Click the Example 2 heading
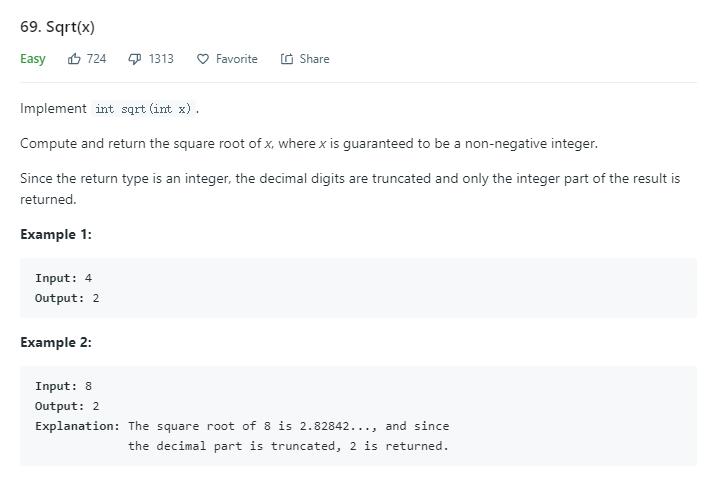Screen dimensions: 713x481 [x=55, y=342]
